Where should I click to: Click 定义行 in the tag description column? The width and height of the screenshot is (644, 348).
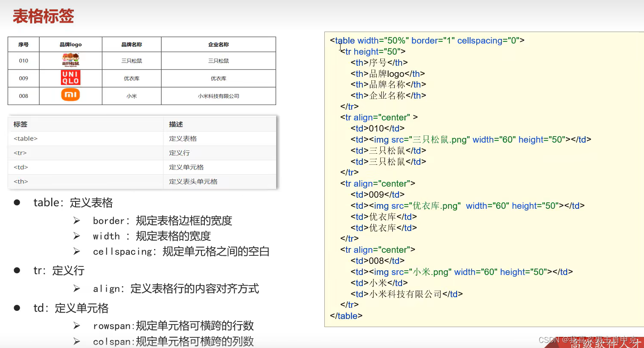click(220, 153)
